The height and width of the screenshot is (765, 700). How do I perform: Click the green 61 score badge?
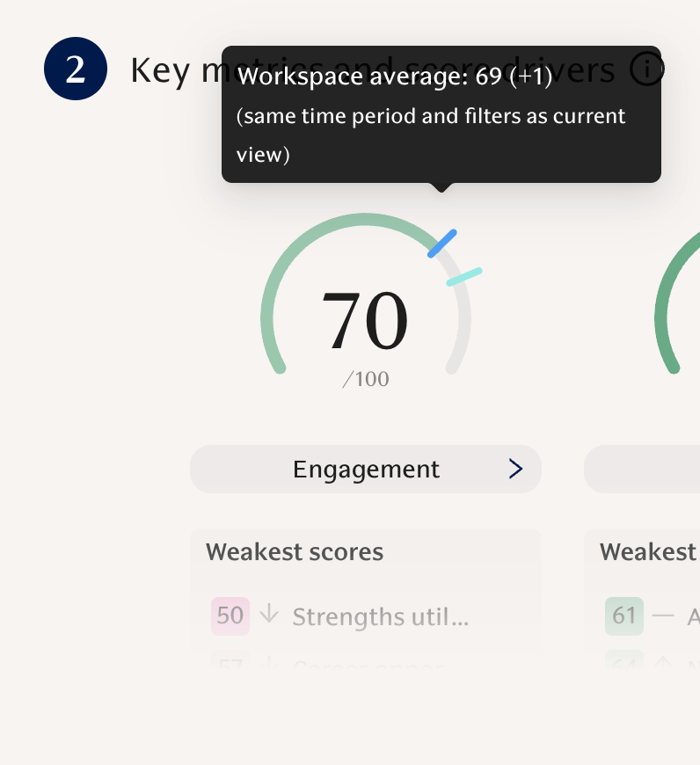624,616
